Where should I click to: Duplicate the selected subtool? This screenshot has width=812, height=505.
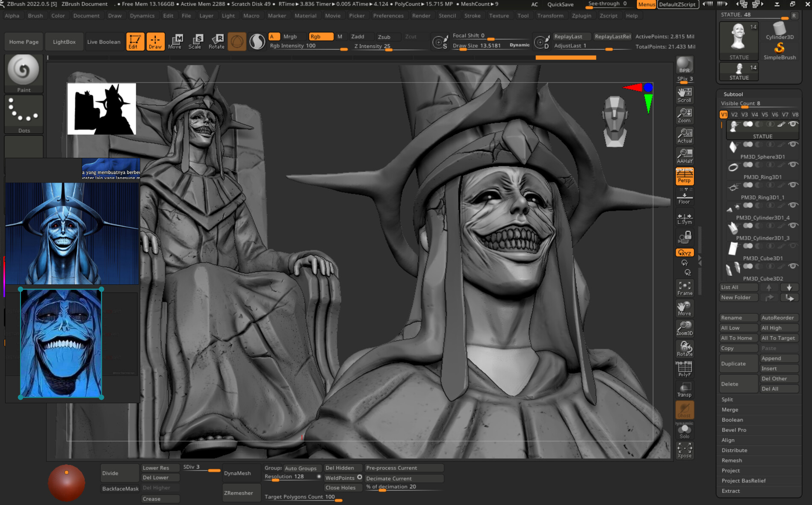coord(738,363)
